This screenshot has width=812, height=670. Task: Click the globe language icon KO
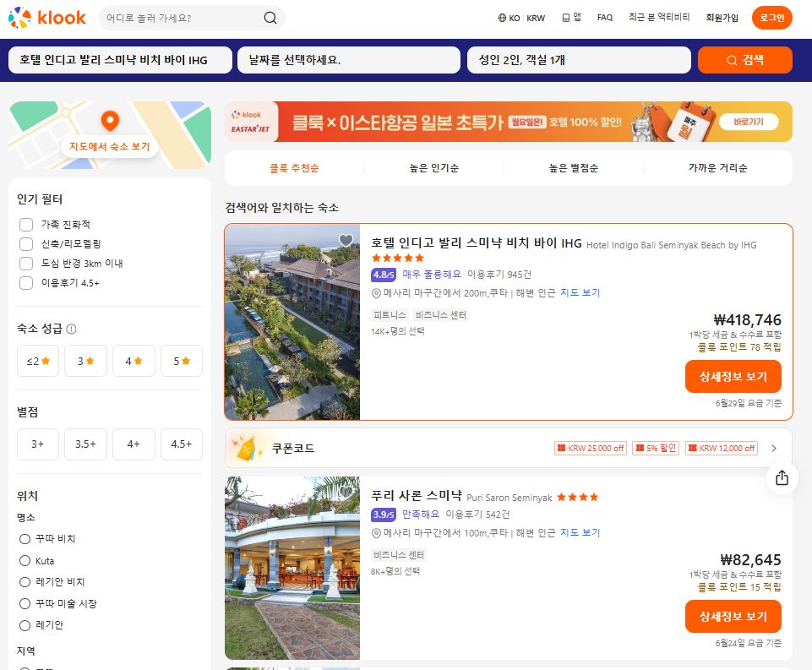tap(502, 18)
